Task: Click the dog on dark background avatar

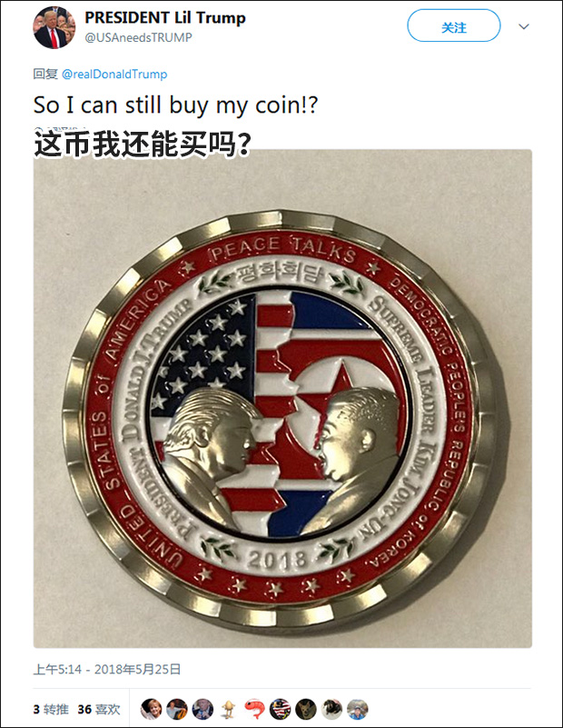Action: pos(306,709)
